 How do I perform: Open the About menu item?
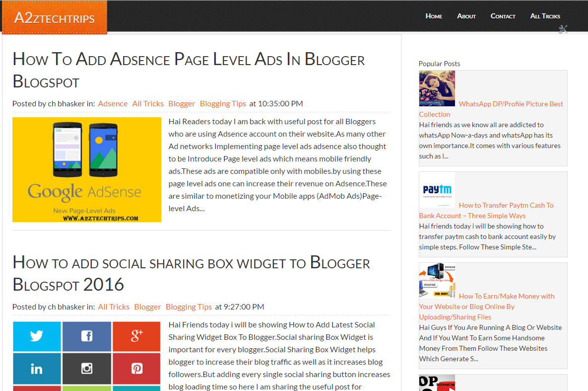[x=466, y=16]
